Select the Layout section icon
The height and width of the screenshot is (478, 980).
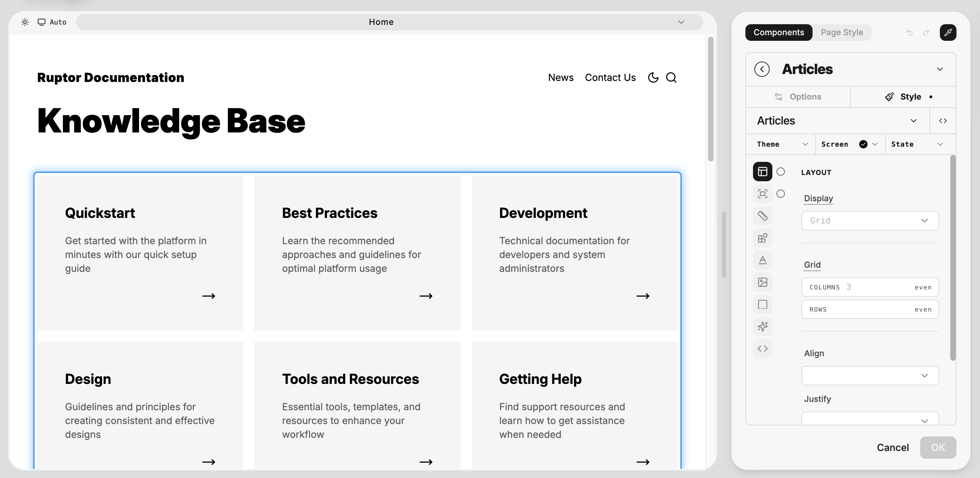762,172
